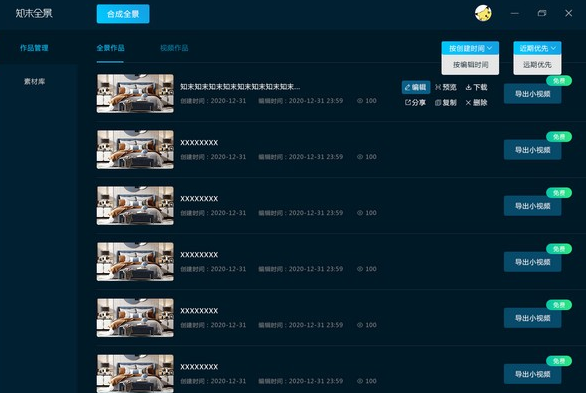Click the eye view-count icon in the 知末知末 row
This screenshot has width=586, height=393.
click(360, 101)
